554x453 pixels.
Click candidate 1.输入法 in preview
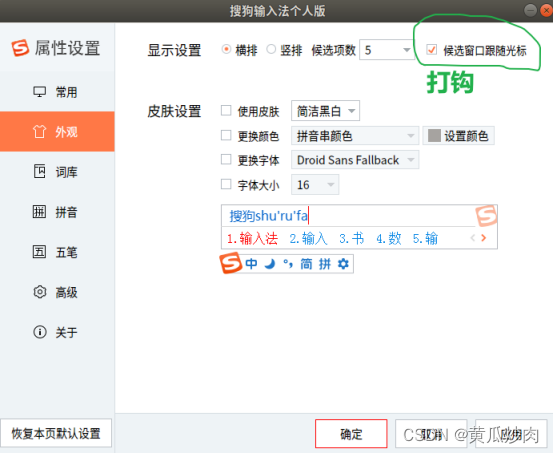tap(252, 239)
